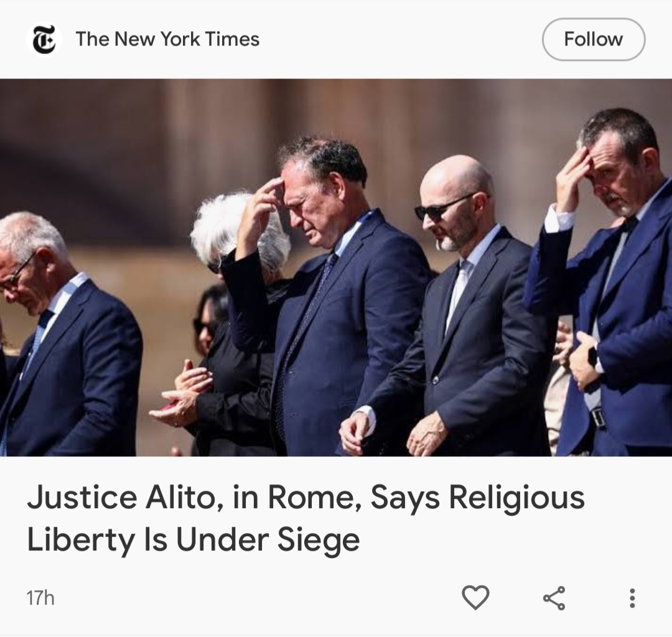Click the article photo of men in suits

click(x=336, y=267)
